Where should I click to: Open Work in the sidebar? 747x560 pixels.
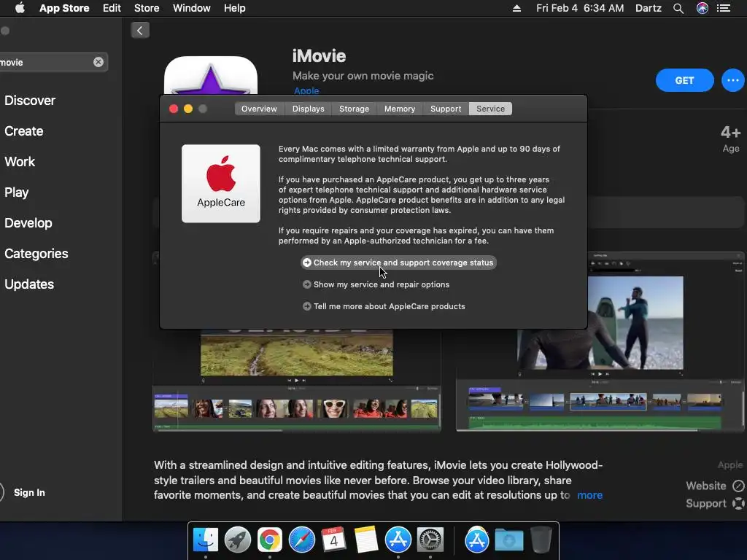20,161
